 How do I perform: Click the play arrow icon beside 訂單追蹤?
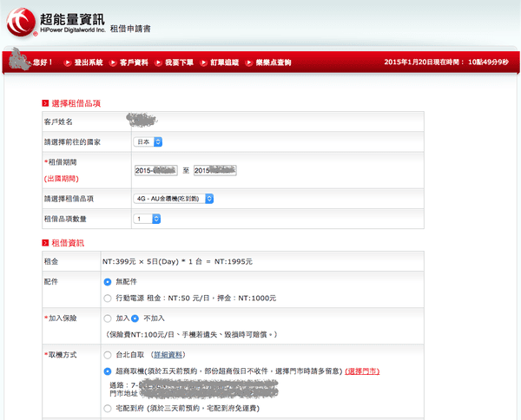coord(203,62)
